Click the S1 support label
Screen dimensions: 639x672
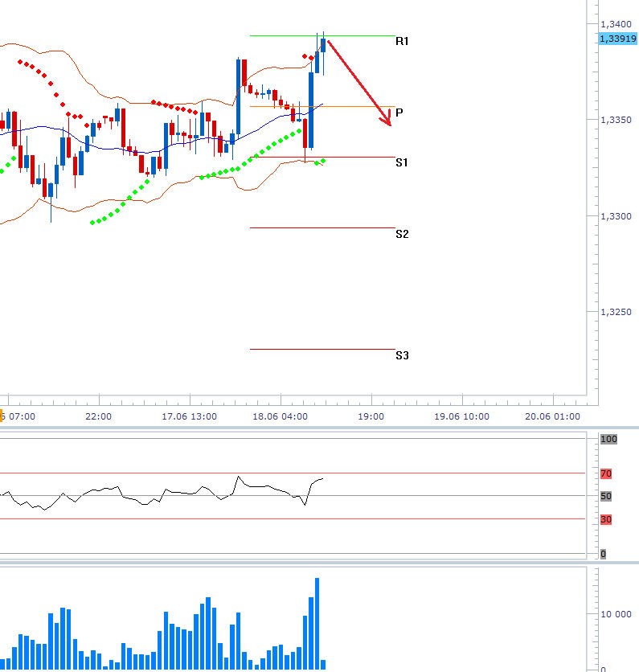click(402, 162)
